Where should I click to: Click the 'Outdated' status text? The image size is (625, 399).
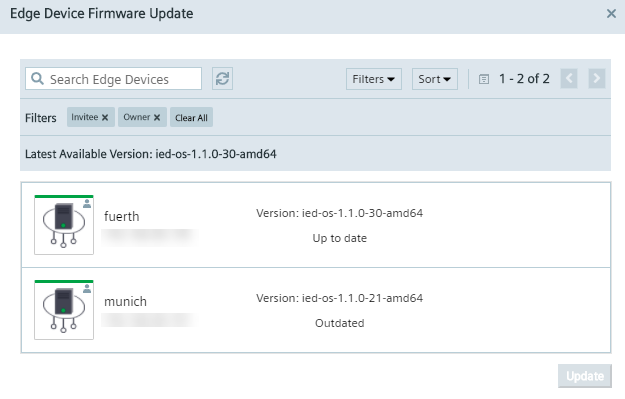(x=340, y=323)
